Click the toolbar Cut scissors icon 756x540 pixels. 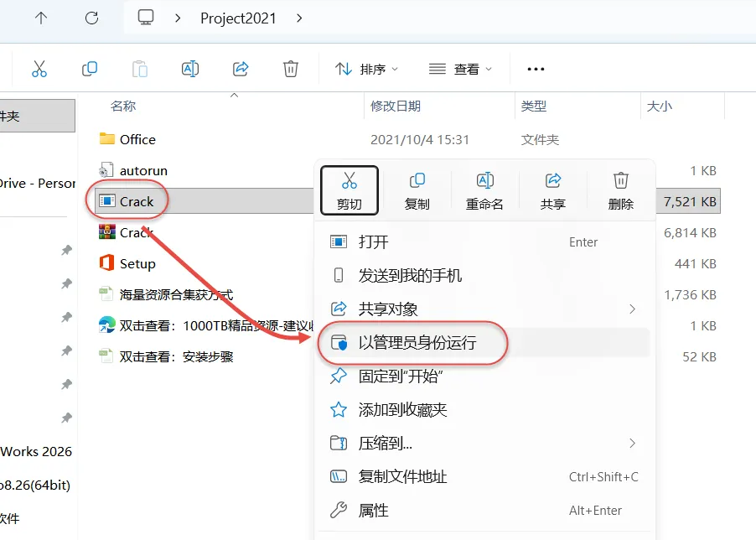(39, 69)
